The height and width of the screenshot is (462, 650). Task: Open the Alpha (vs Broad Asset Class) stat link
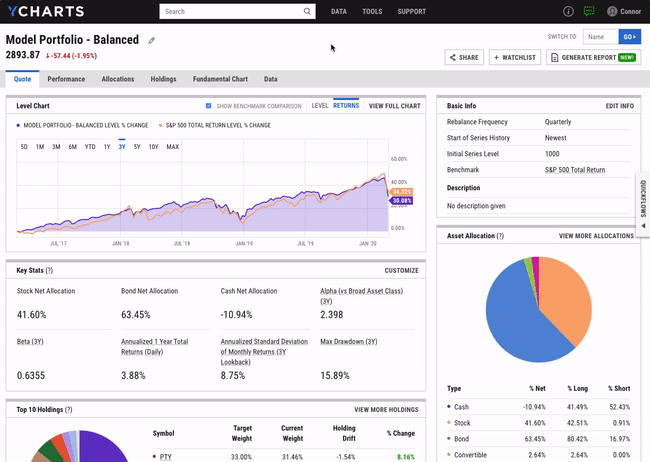pos(361,296)
